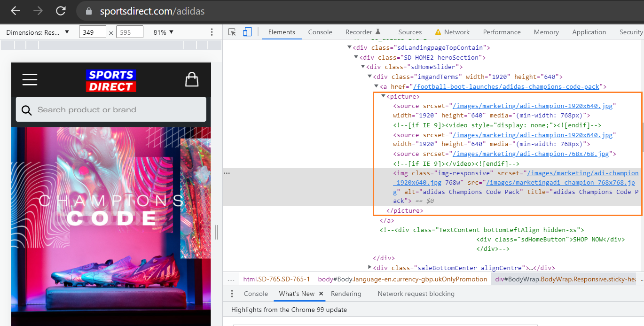Click the Sports Direct logo
The width and height of the screenshot is (644, 326).
tap(111, 80)
